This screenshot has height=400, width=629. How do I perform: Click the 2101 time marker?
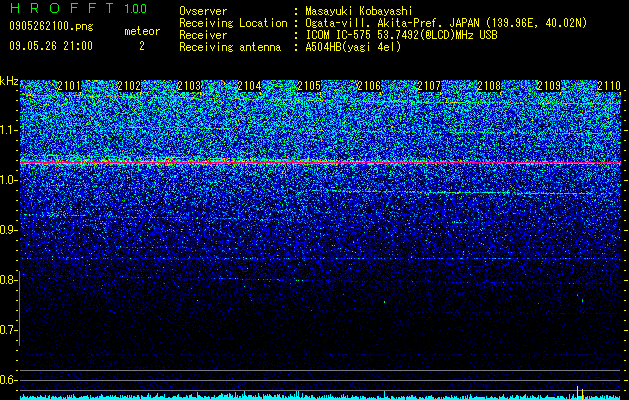click(69, 86)
